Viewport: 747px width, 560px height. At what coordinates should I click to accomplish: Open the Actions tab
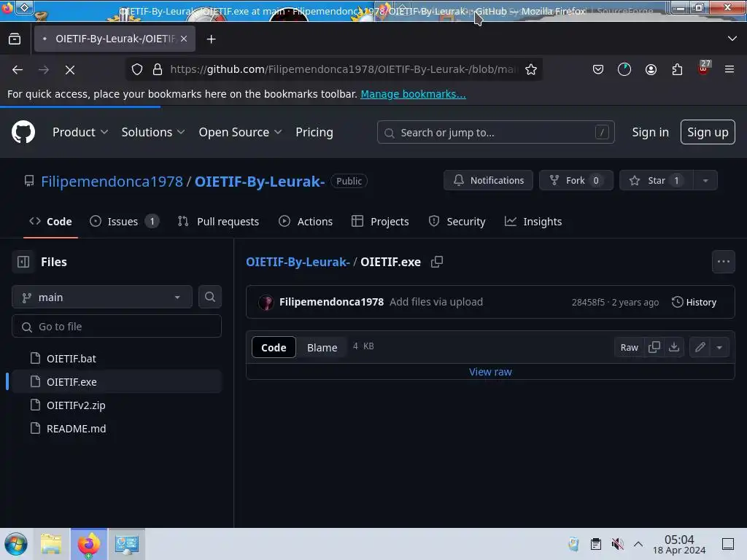(x=306, y=222)
